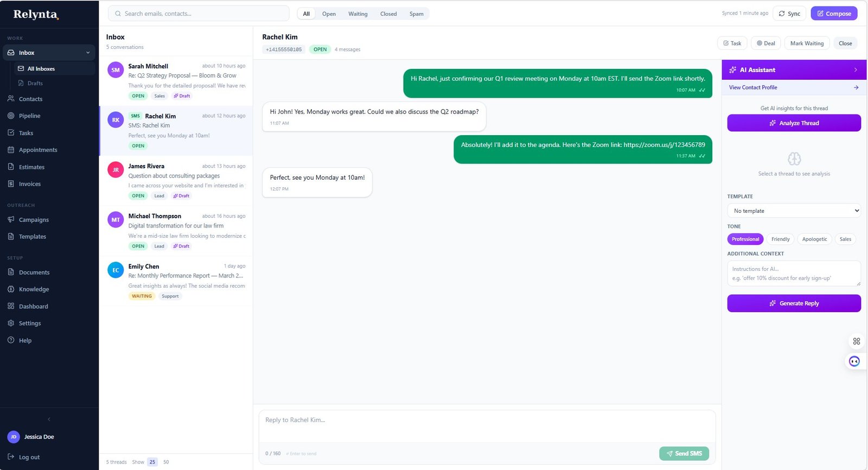The width and height of the screenshot is (868, 470).
Task: Switch to the Spam filter tab
Action: pos(416,14)
